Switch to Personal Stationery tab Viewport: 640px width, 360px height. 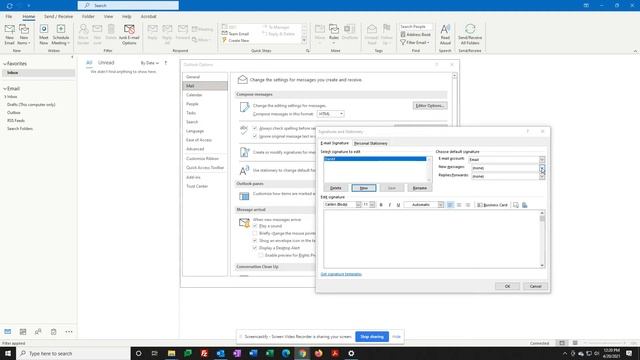(x=371, y=143)
